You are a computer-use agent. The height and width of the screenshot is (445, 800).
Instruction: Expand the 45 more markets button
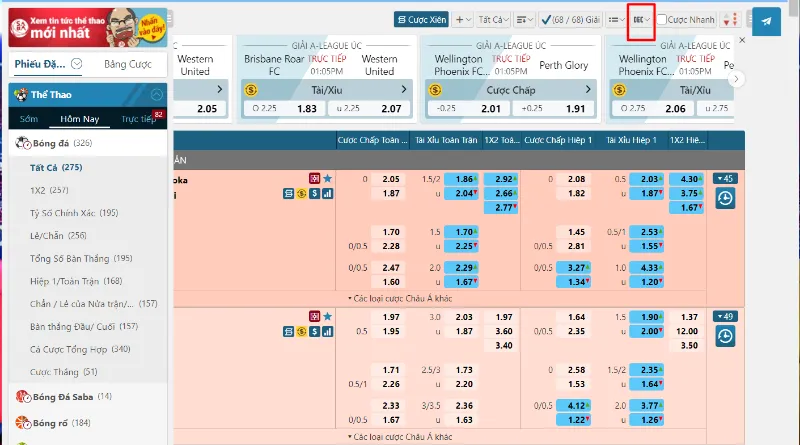(724, 179)
